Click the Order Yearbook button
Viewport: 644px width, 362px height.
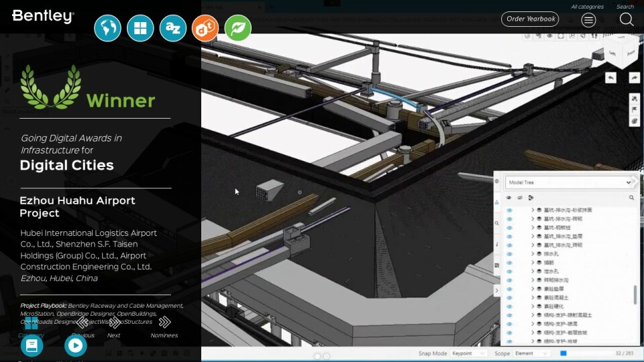click(x=530, y=19)
